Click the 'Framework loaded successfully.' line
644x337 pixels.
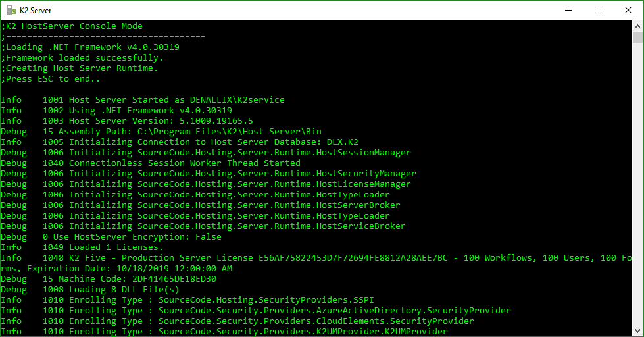[x=82, y=58]
